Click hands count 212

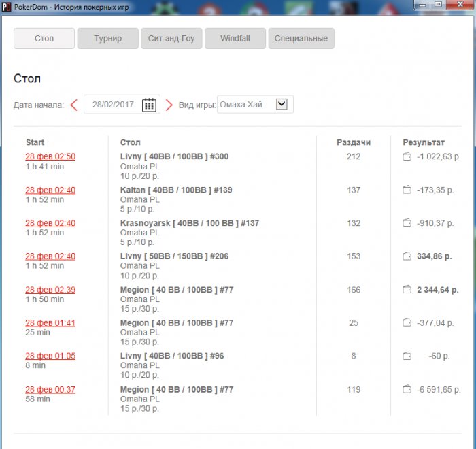point(354,156)
